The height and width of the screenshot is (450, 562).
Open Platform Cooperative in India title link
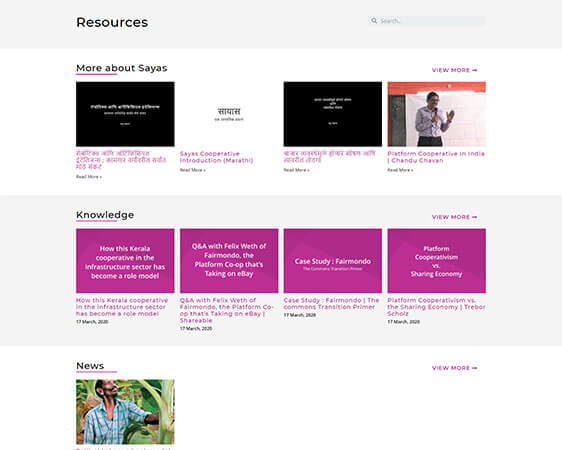pos(436,157)
